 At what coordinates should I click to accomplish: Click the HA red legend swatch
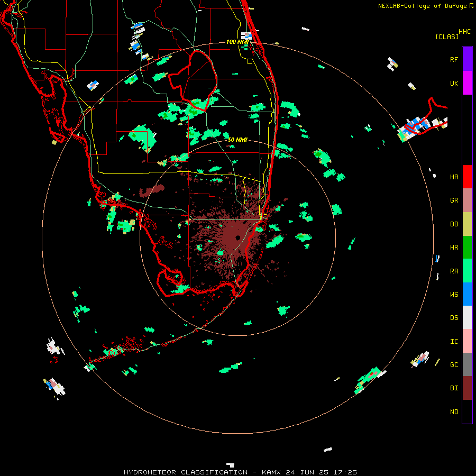467,177
